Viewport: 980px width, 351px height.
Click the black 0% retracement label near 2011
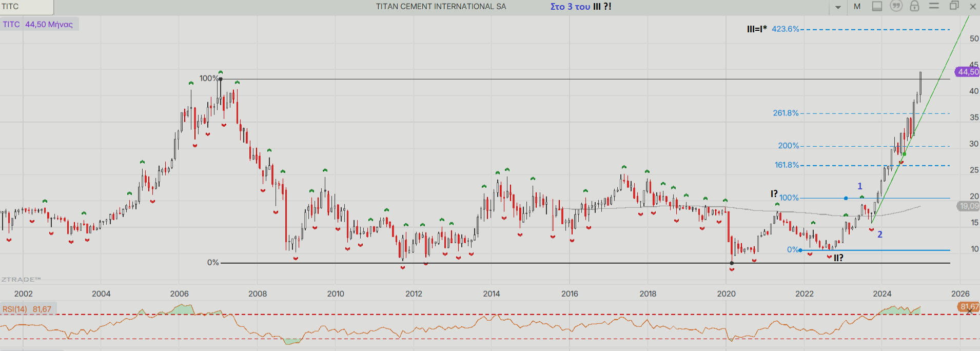213,262
